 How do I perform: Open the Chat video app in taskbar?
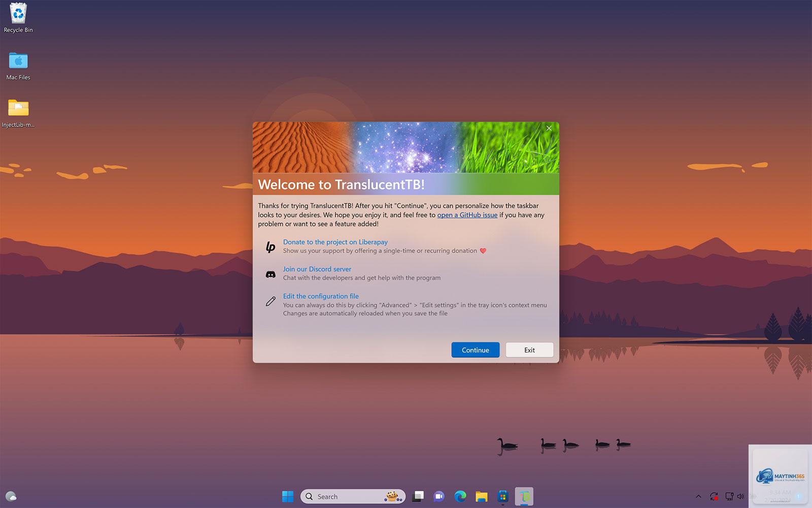(x=439, y=496)
